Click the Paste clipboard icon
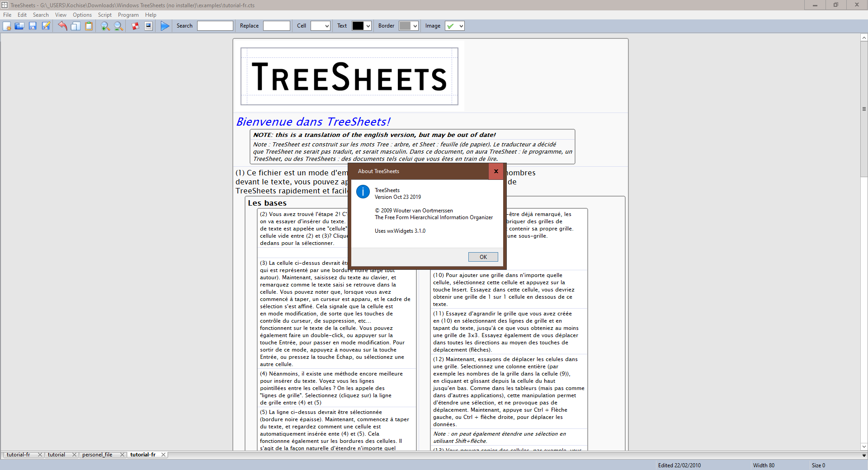868x470 pixels. 89,26
